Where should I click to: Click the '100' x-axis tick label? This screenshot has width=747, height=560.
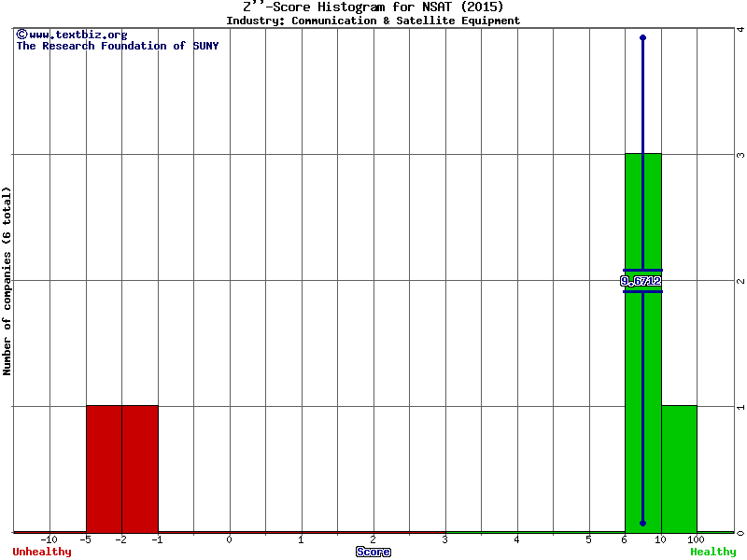point(696,539)
